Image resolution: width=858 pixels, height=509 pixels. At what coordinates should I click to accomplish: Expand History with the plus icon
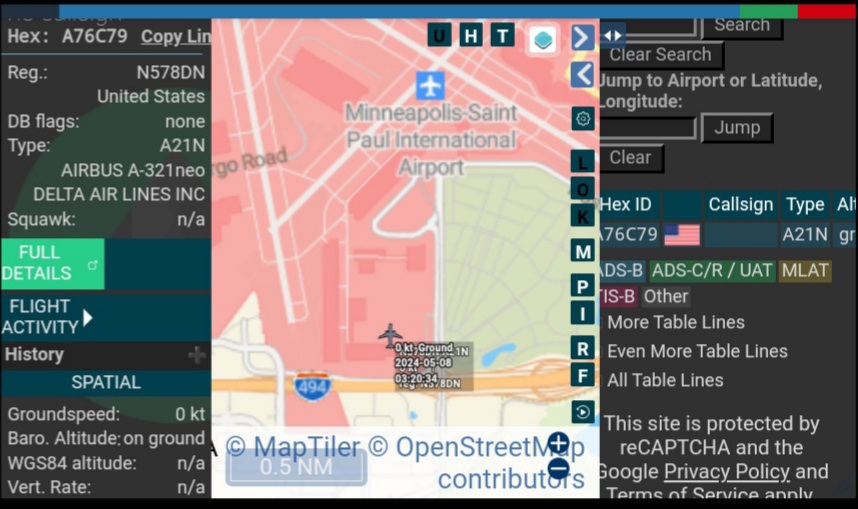pos(196,355)
